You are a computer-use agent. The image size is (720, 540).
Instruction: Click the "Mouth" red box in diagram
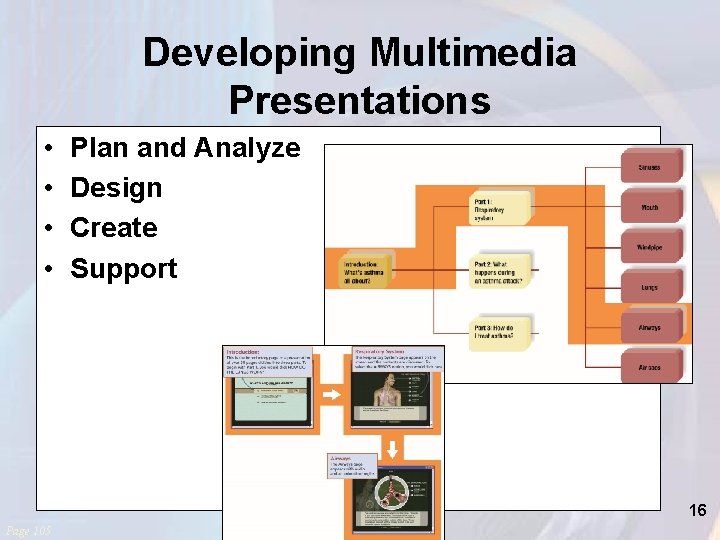tap(651, 206)
